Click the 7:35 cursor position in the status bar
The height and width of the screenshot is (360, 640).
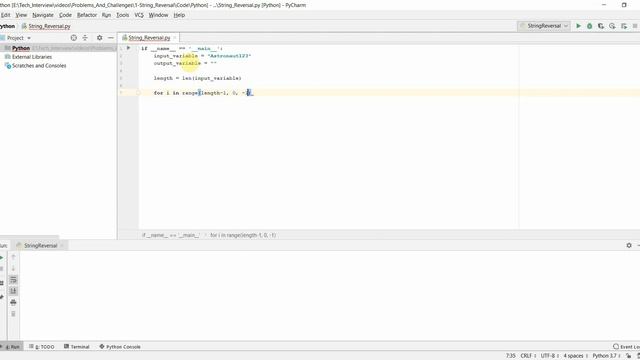(511, 356)
